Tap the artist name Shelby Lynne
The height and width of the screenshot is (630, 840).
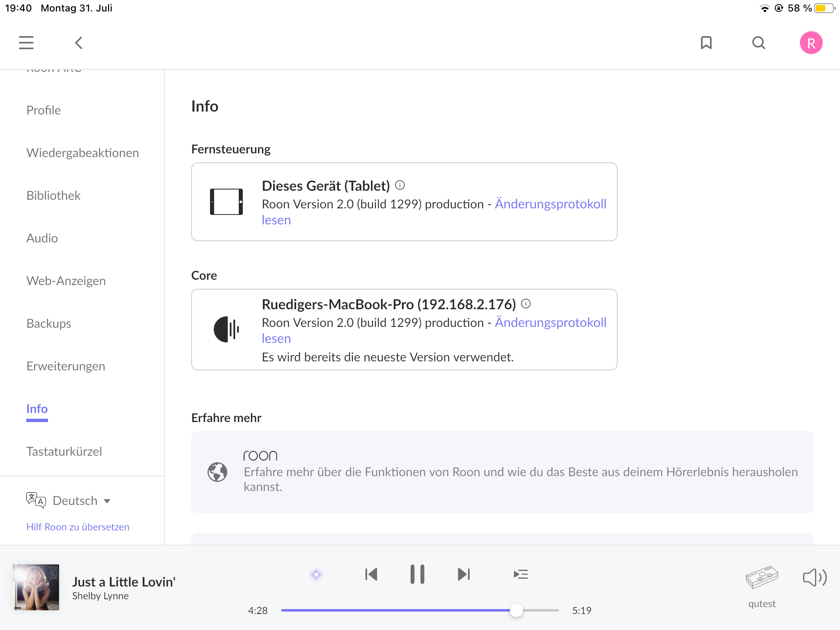coord(100,596)
